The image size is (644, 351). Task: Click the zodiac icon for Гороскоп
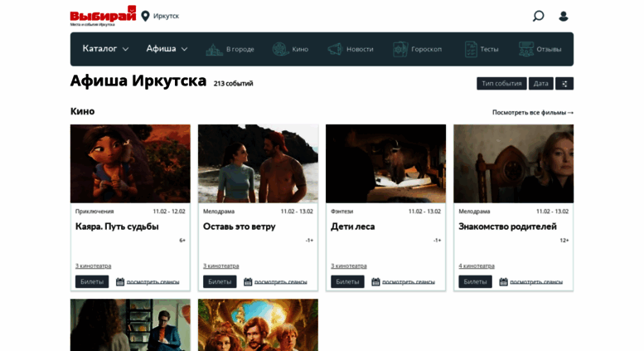(400, 49)
